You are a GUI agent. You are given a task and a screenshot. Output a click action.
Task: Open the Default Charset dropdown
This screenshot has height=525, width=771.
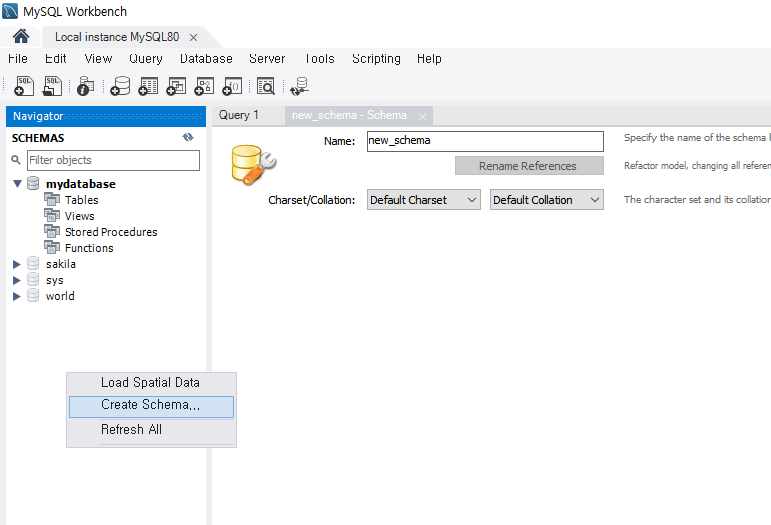423,200
